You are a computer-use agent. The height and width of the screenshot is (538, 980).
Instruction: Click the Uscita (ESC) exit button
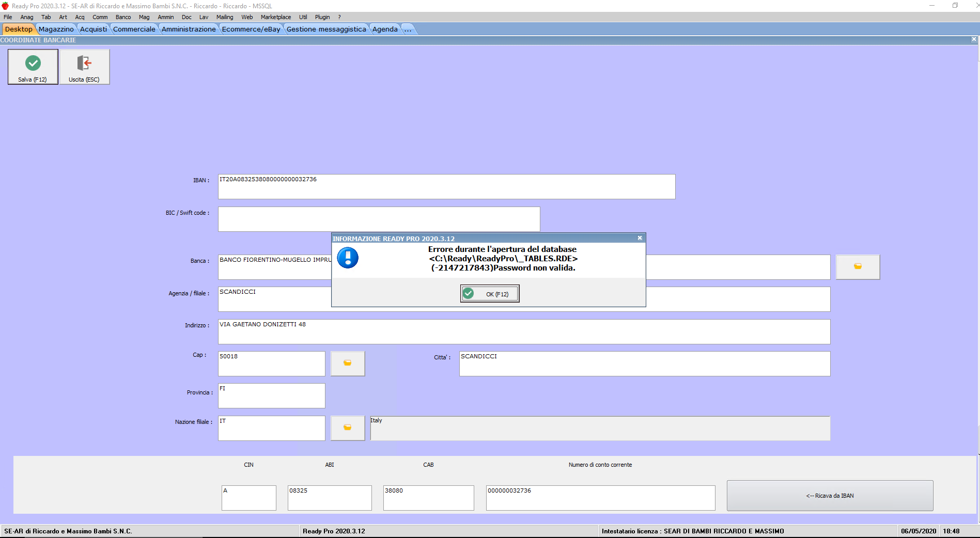click(x=84, y=67)
